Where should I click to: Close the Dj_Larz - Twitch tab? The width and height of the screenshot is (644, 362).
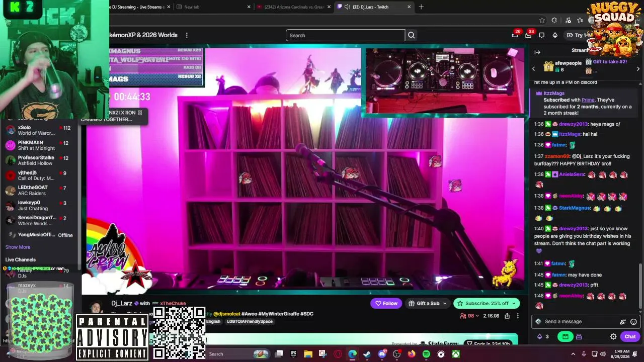pyautogui.click(x=409, y=7)
